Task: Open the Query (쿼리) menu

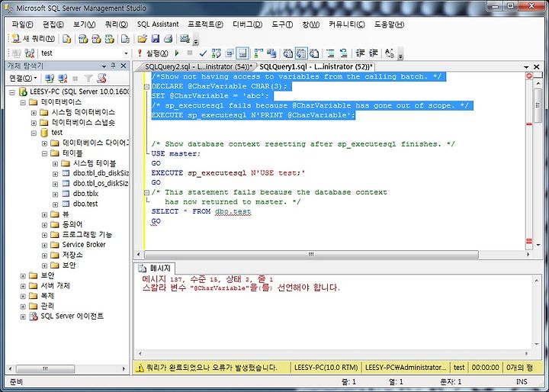Action: (x=117, y=24)
